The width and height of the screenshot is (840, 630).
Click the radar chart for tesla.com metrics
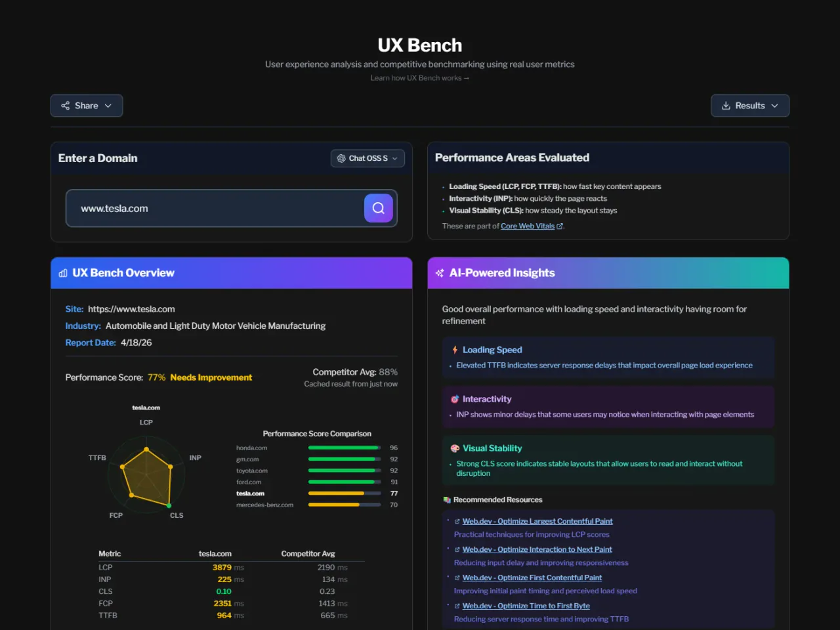(146, 474)
